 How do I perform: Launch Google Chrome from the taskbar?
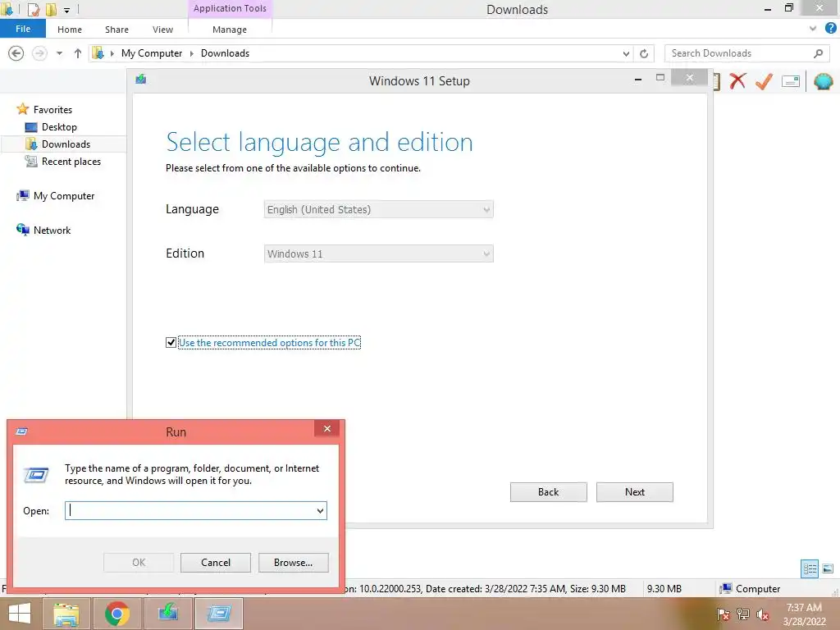[x=117, y=614]
